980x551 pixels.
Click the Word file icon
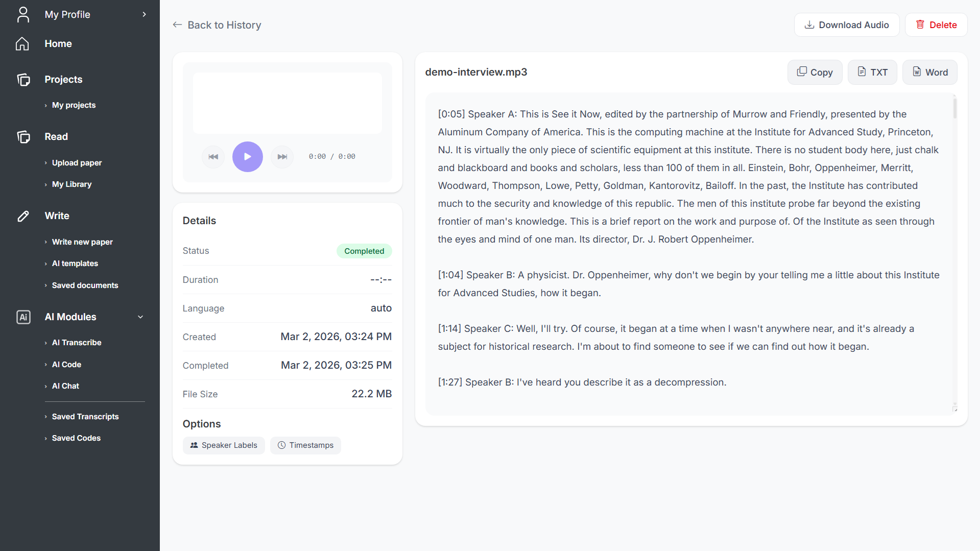917,72
